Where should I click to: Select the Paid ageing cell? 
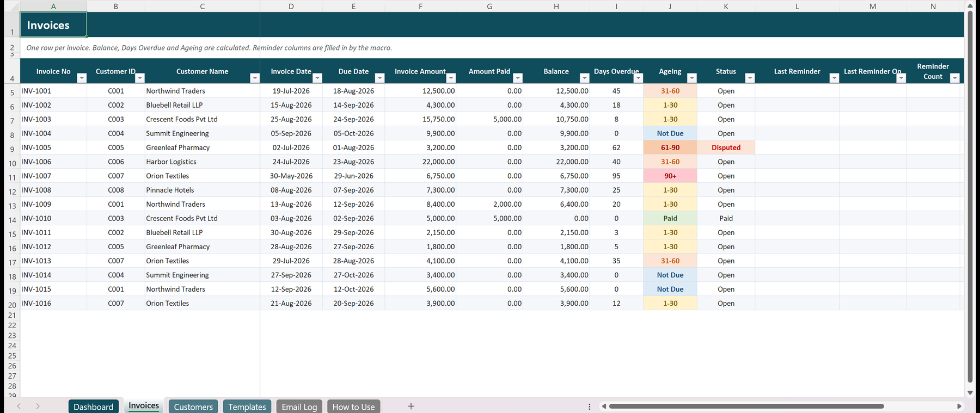[670, 218]
